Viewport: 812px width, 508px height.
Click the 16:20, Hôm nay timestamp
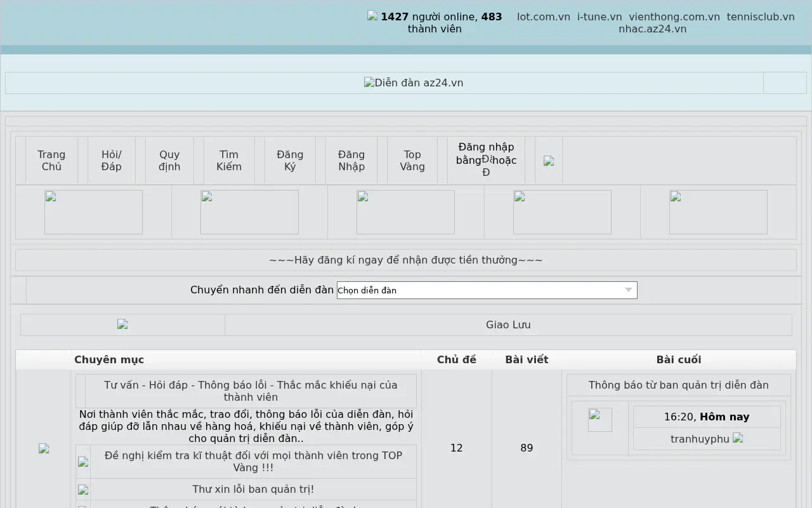coord(707,417)
